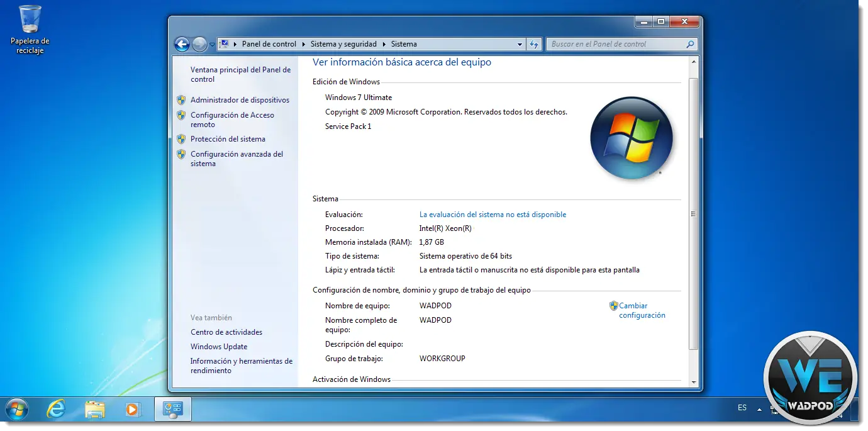This screenshot has width=868, height=431.
Task: Click the scrollbar down arrow
Action: point(694,382)
